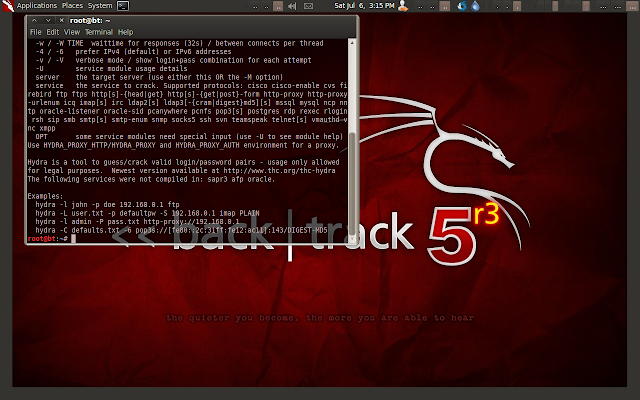Viewport: 640px width, 400px height.
Task: Click the blue swirl tray icon
Action: [x=462, y=6]
